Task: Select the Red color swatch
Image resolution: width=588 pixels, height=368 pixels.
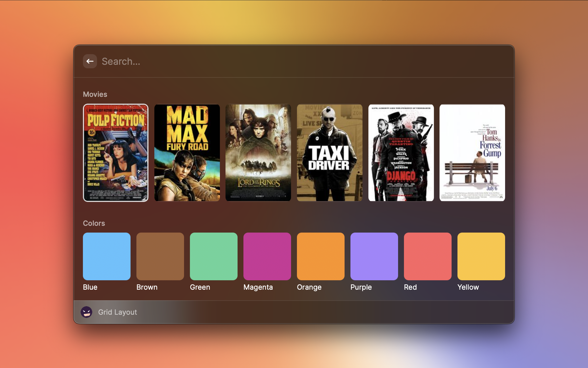Action: pyautogui.click(x=428, y=256)
